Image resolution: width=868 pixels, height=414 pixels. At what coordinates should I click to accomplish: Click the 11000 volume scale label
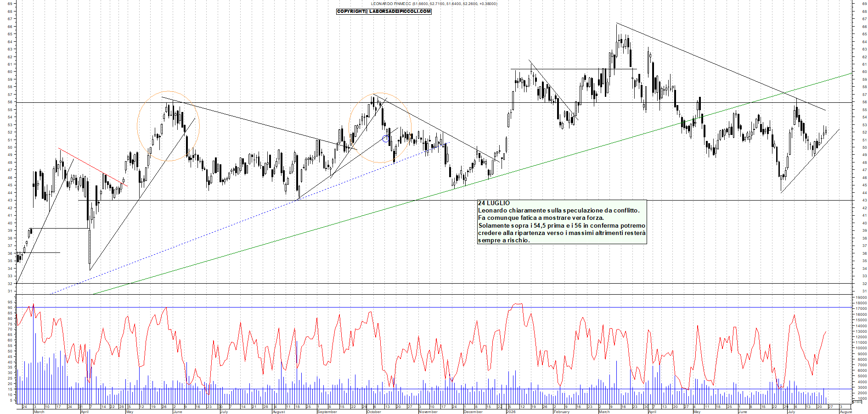860,343
